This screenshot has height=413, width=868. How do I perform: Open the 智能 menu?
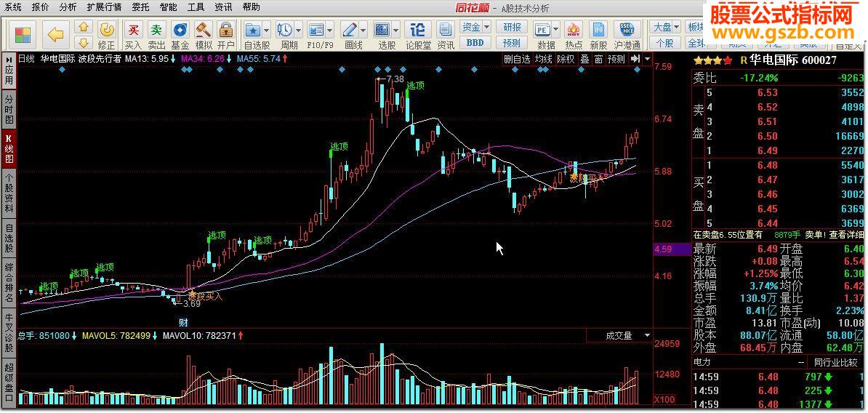click(x=168, y=7)
